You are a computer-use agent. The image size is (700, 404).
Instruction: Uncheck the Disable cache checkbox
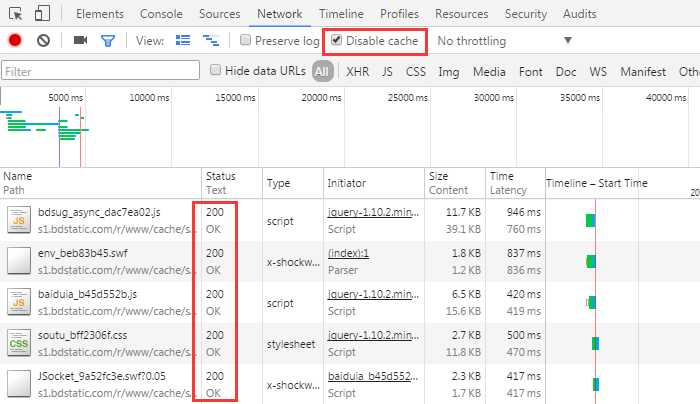click(x=337, y=40)
